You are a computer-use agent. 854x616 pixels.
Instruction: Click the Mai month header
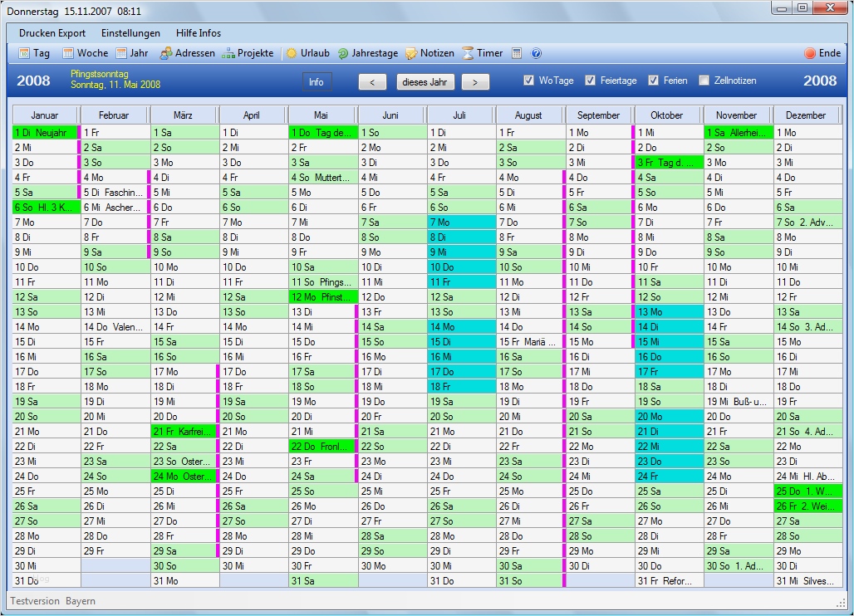(321, 115)
